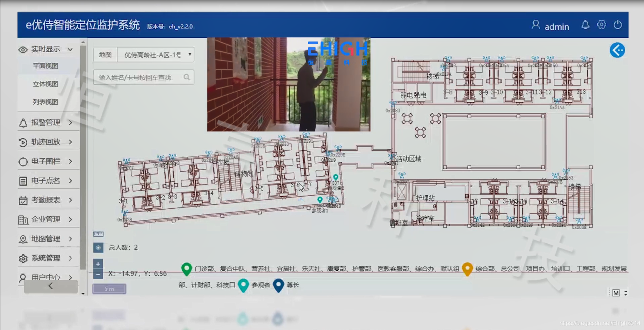Expand the 轨迹回放 chevron
644x330 pixels.
coord(71,142)
